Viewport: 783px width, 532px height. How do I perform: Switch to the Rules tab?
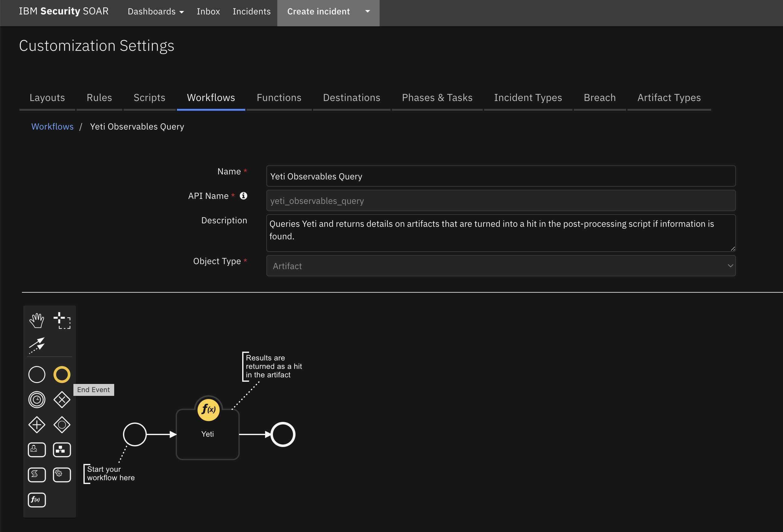tap(99, 98)
